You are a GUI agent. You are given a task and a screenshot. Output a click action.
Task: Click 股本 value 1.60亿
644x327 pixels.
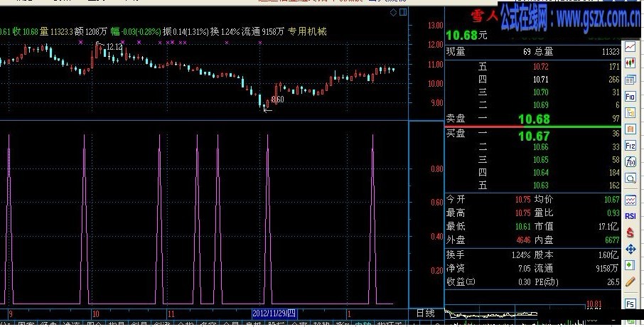[608, 255]
